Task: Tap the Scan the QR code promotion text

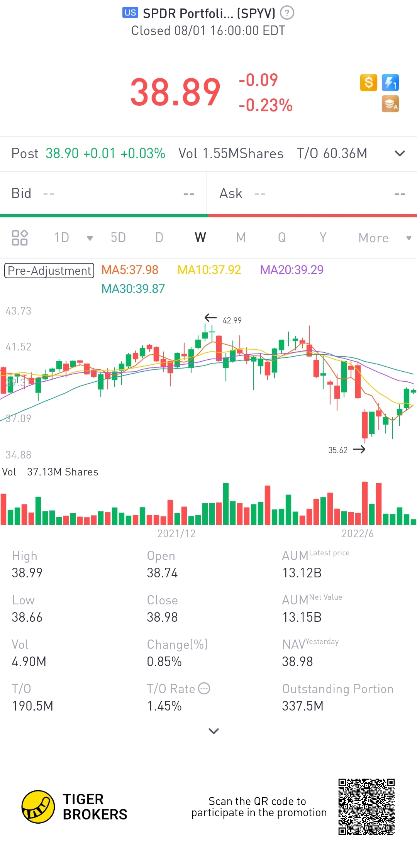Action: click(259, 807)
